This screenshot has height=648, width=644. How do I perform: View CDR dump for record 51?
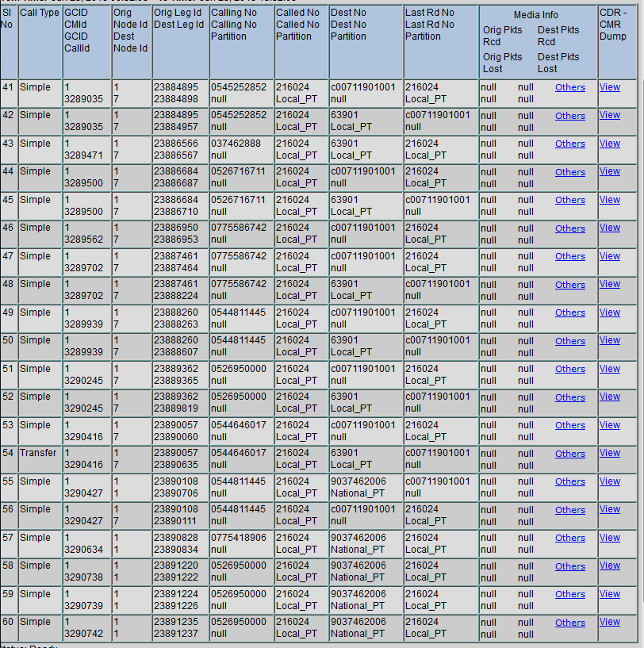point(609,368)
